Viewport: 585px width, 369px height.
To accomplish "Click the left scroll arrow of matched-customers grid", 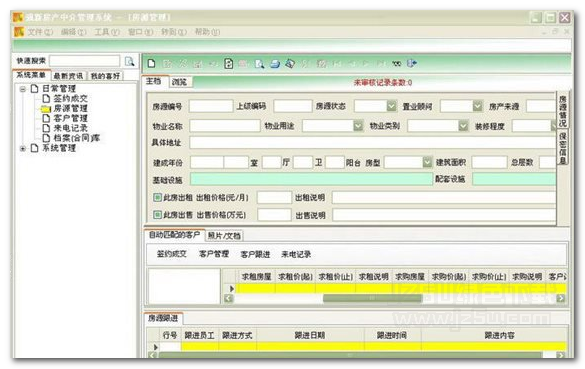I will point(228,298).
